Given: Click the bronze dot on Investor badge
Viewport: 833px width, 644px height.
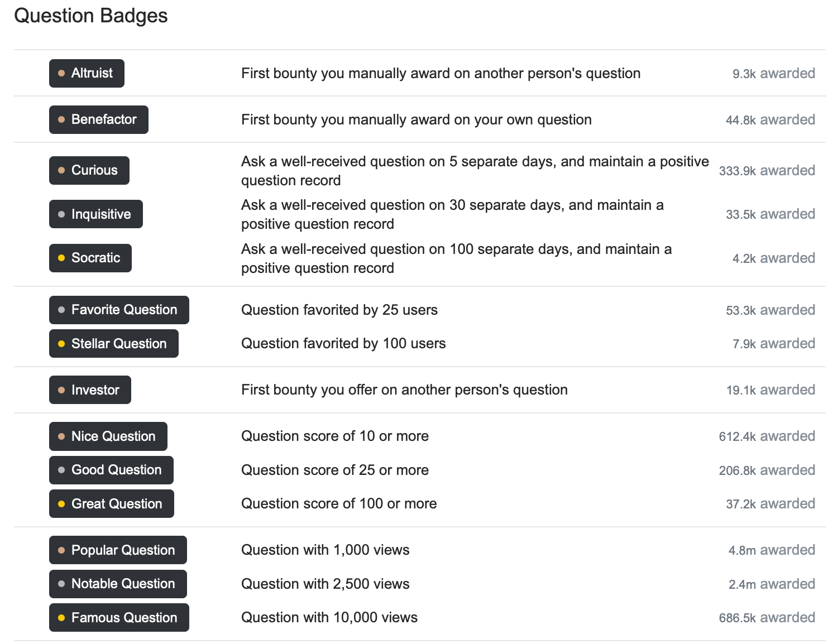Looking at the screenshot, I should pos(61,390).
